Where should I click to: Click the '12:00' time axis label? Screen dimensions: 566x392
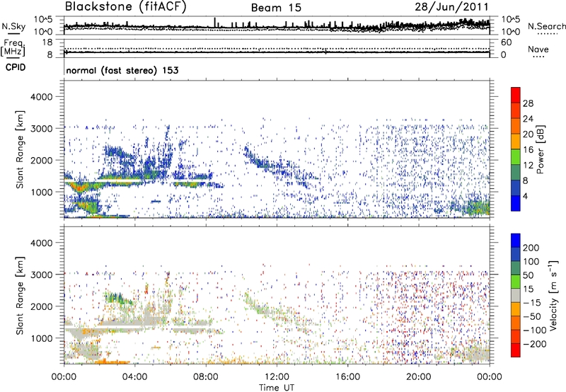click(277, 377)
